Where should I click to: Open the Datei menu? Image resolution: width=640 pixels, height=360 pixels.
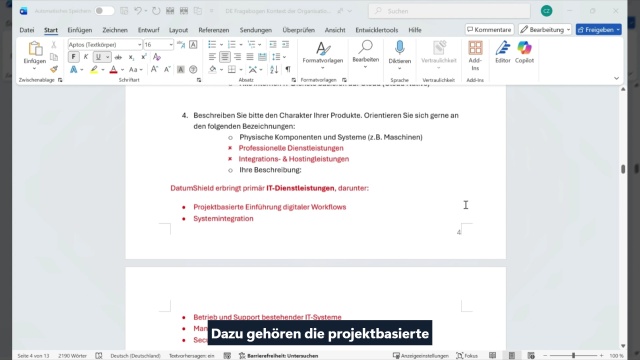pyautogui.click(x=27, y=30)
